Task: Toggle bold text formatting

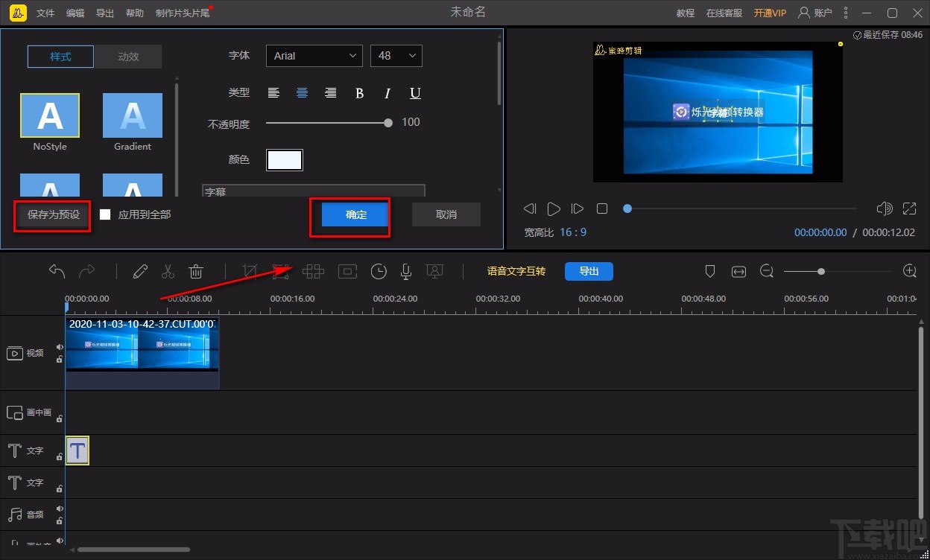Action: tap(359, 93)
